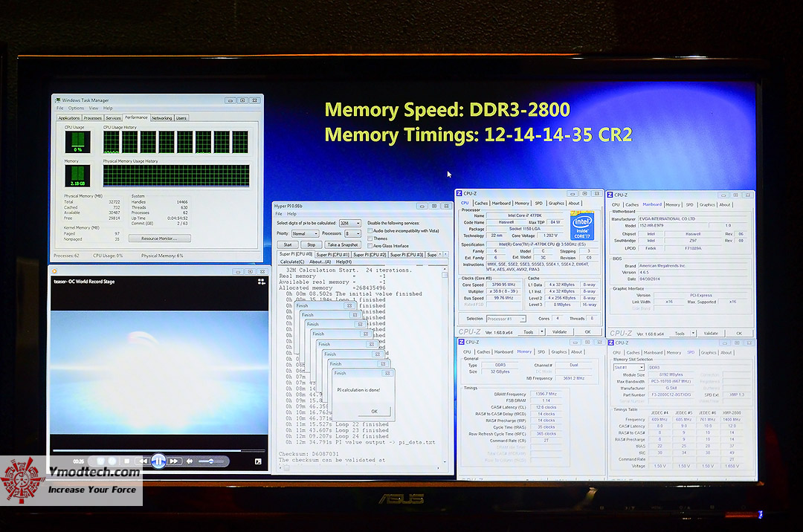
Task: Click the Core Speed value field
Action: [503, 285]
